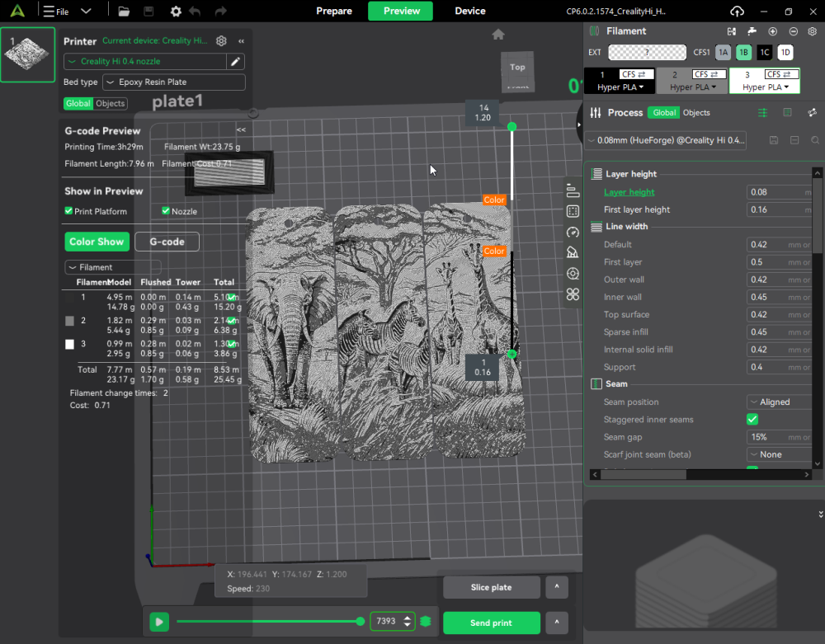
Task: Expand options arrow beside Send print
Action: point(557,623)
